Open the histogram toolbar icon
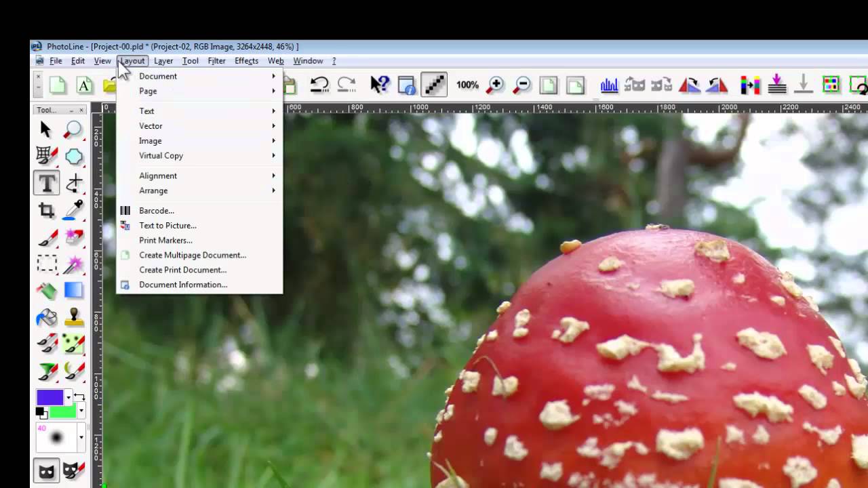The height and width of the screenshot is (488, 868). (x=609, y=85)
